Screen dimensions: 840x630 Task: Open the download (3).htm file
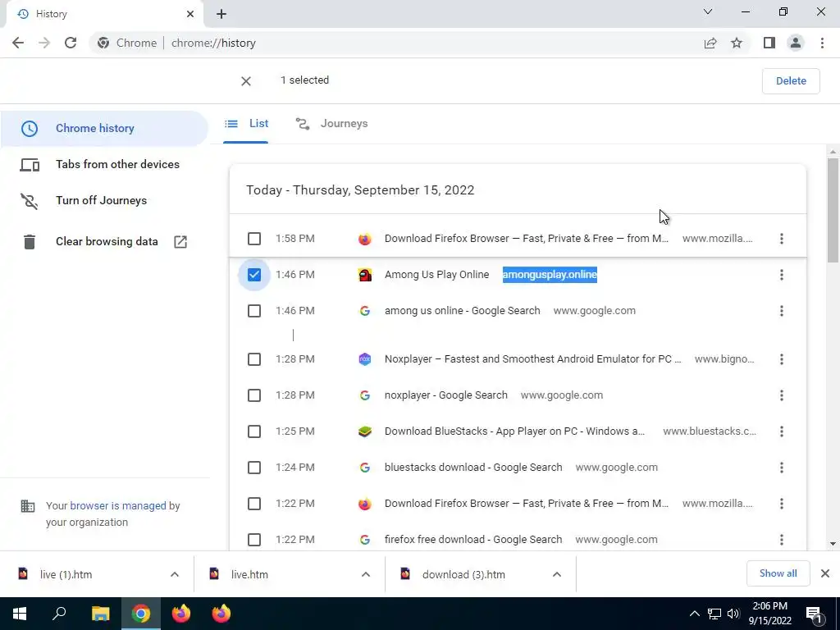click(463, 574)
